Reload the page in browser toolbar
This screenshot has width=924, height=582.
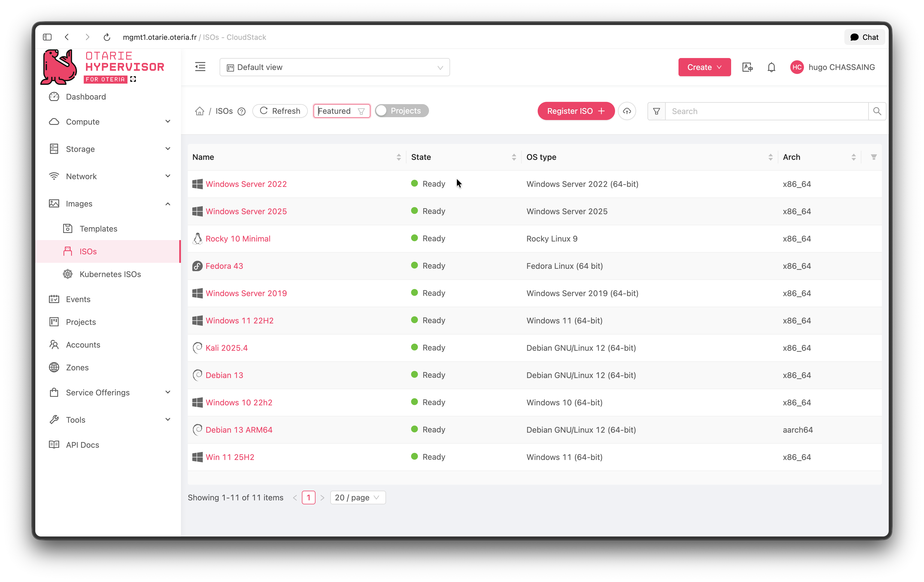tap(107, 37)
